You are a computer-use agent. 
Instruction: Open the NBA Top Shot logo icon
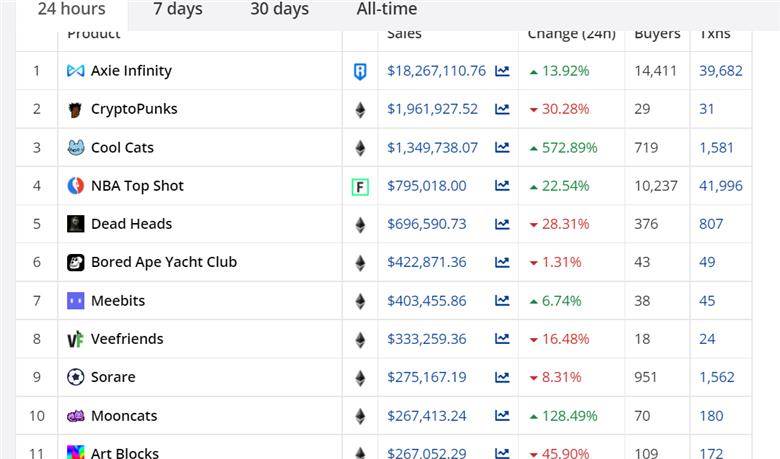(76, 186)
